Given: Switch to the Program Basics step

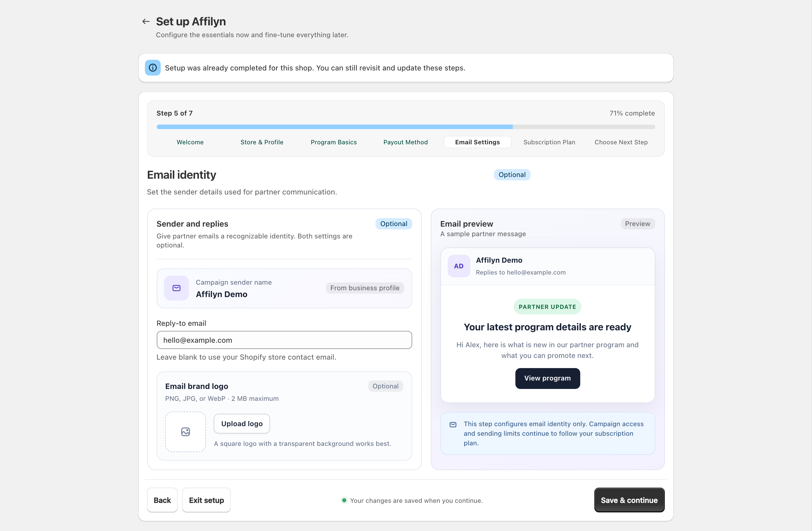Looking at the screenshot, I should 334,142.
